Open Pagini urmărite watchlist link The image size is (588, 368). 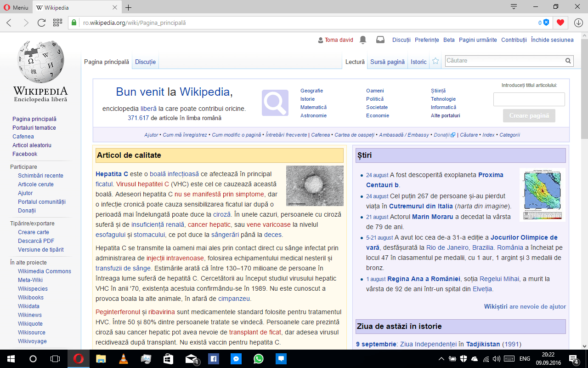click(x=478, y=40)
